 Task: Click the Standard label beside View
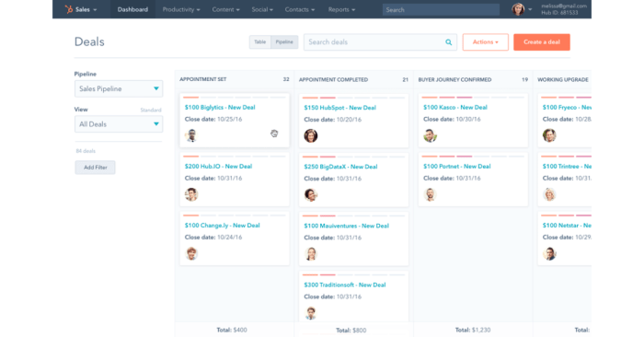tap(151, 110)
